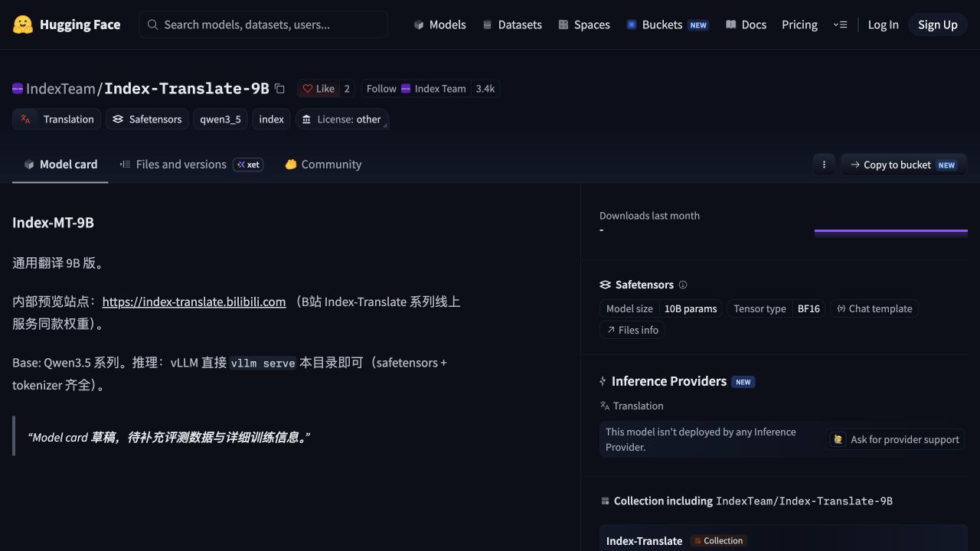Open Models in top navigation
The width and height of the screenshot is (980, 551).
pyautogui.click(x=439, y=24)
